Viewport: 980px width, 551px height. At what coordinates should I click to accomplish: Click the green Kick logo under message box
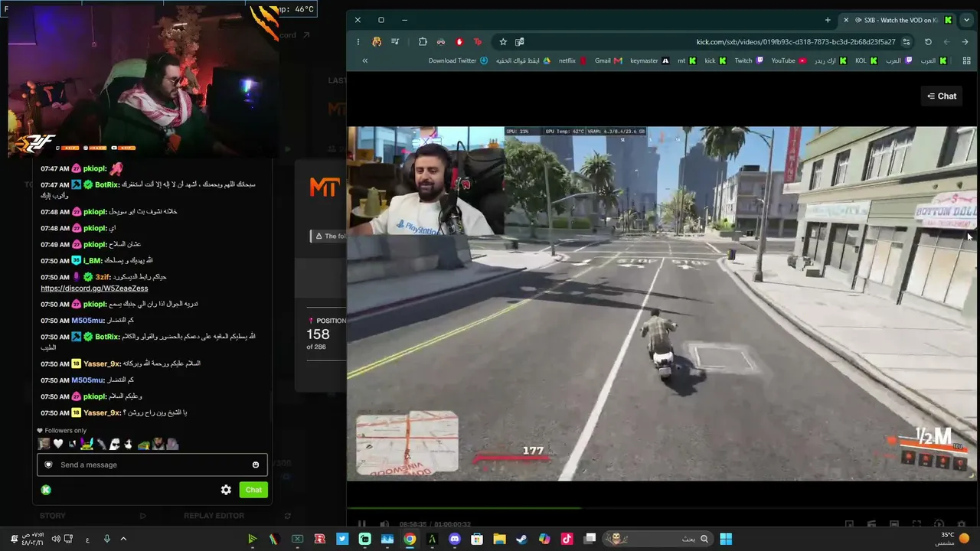click(x=46, y=490)
